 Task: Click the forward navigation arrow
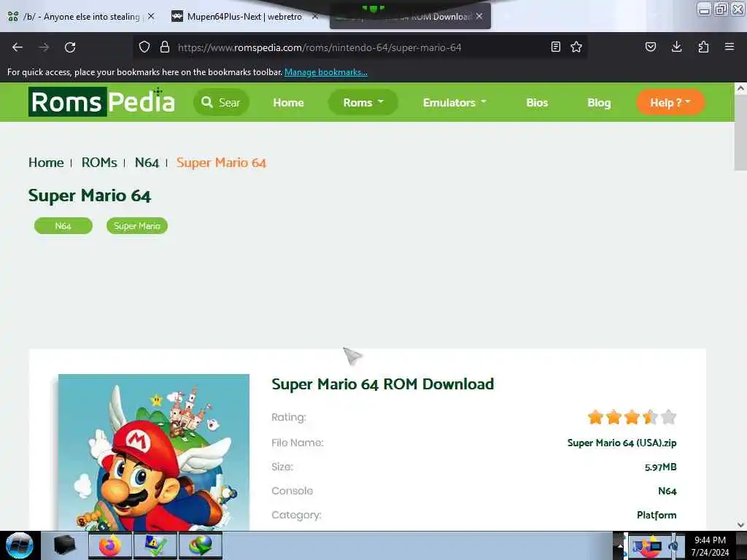pyautogui.click(x=44, y=47)
